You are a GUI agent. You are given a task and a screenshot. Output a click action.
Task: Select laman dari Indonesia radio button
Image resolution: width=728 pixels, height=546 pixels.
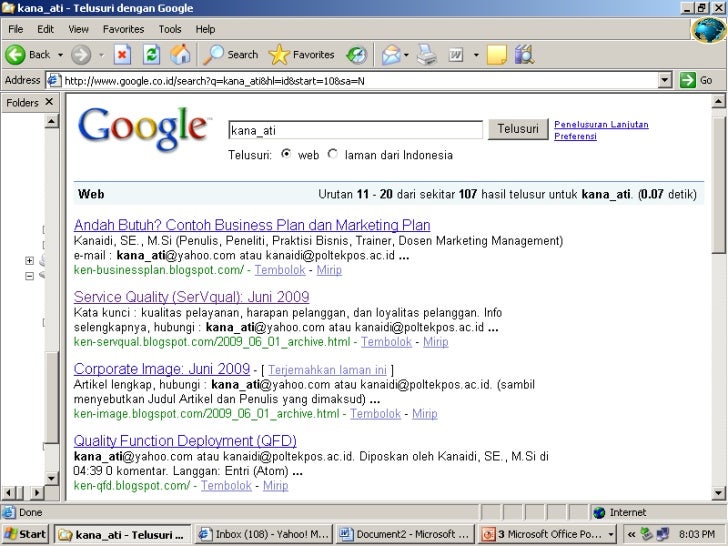click(332, 154)
